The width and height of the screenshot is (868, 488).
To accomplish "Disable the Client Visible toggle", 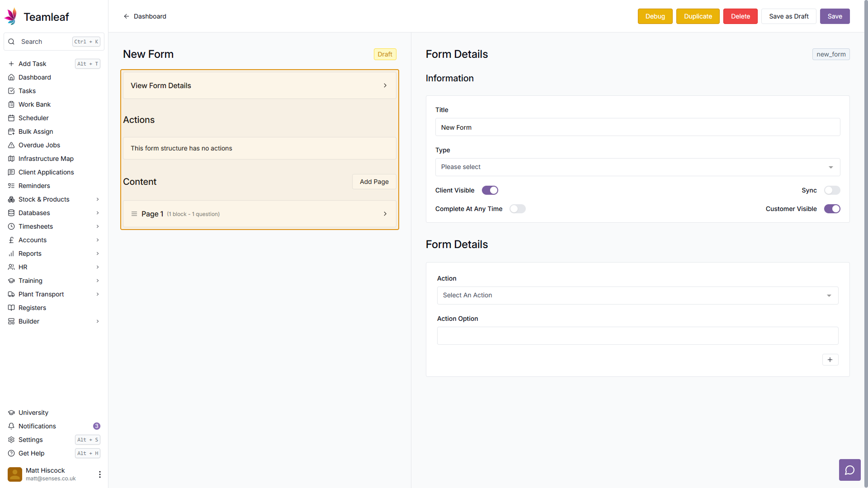I will (x=490, y=190).
